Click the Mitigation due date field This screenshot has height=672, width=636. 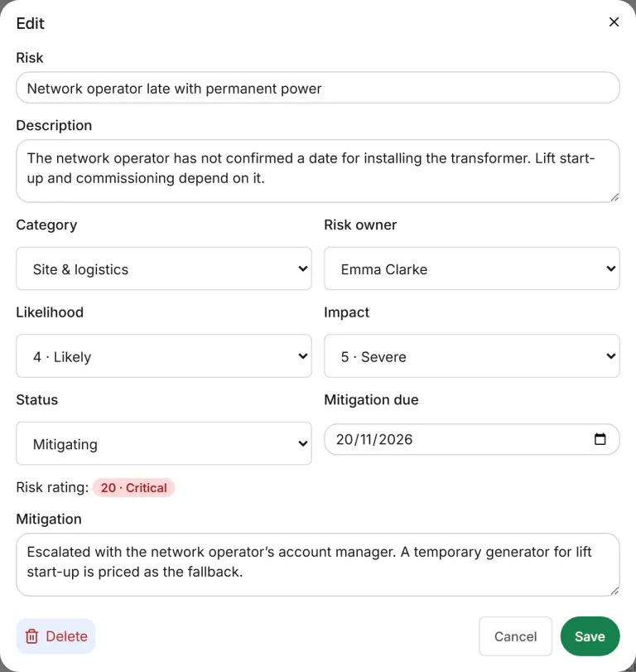[471, 439]
